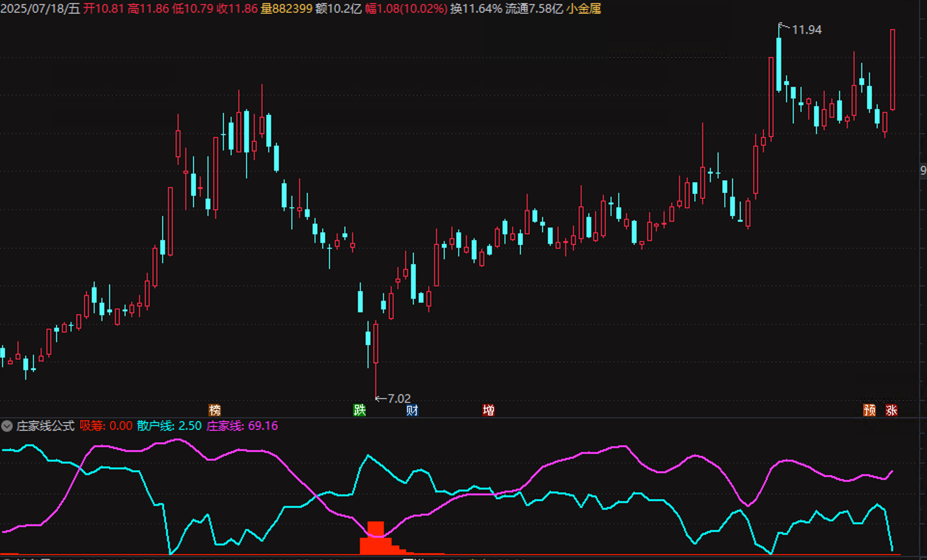The width and height of the screenshot is (927, 560).
Task: Click the 换11.64% turnover value
Action: (x=476, y=9)
